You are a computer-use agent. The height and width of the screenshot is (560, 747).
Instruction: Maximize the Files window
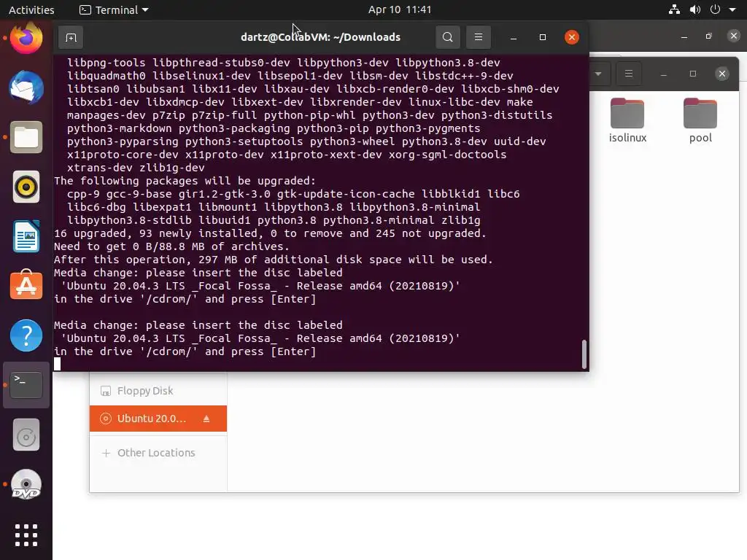click(x=693, y=74)
